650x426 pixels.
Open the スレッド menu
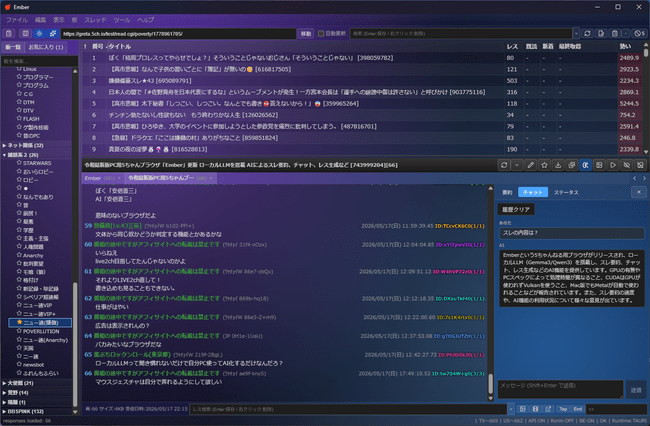pos(95,20)
